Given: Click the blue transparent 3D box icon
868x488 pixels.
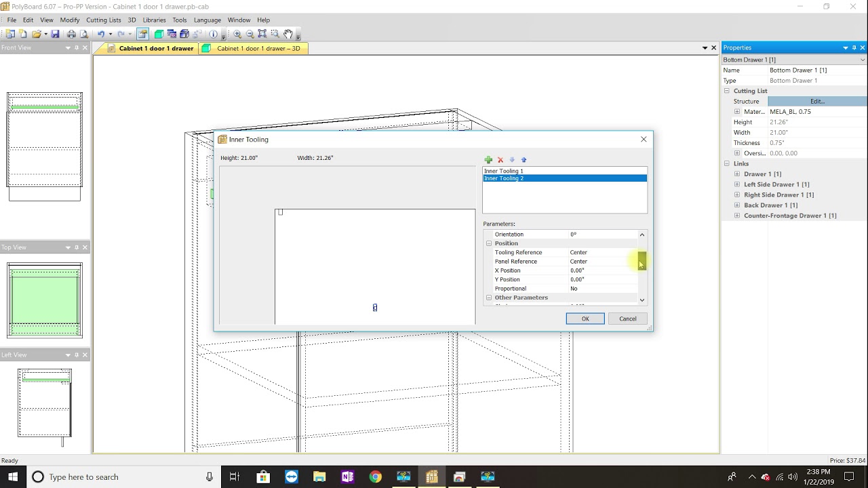Looking at the screenshot, I should pyautogui.click(x=184, y=34).
